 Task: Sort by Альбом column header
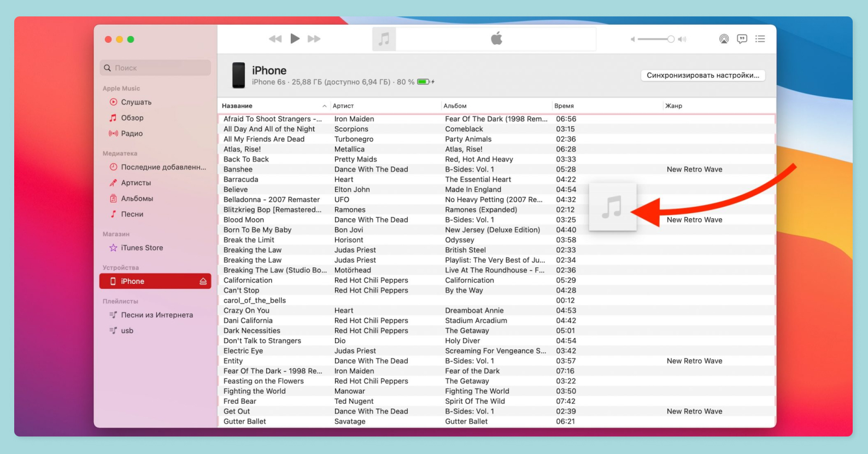pos(455,106)
